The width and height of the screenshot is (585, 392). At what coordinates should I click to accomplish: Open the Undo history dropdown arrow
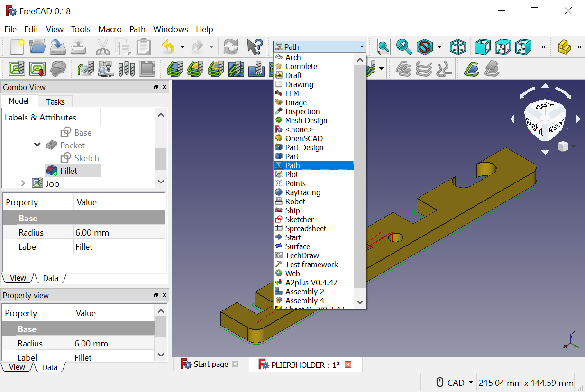point(183,46)
